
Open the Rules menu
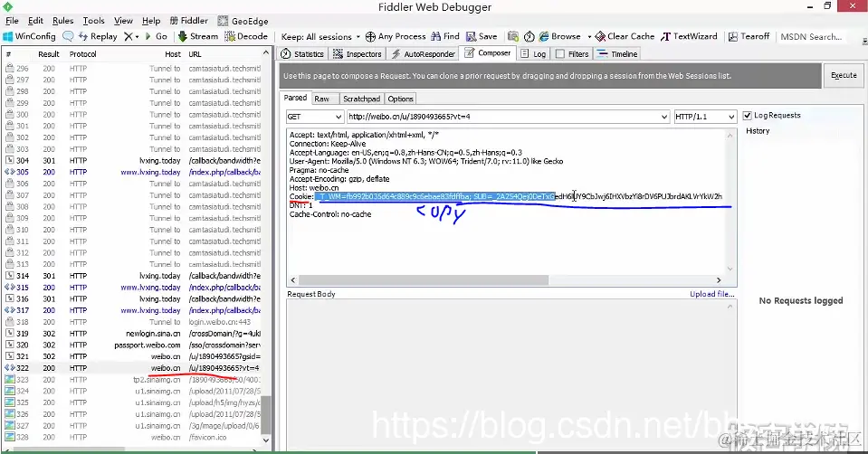tap(62, 21)
